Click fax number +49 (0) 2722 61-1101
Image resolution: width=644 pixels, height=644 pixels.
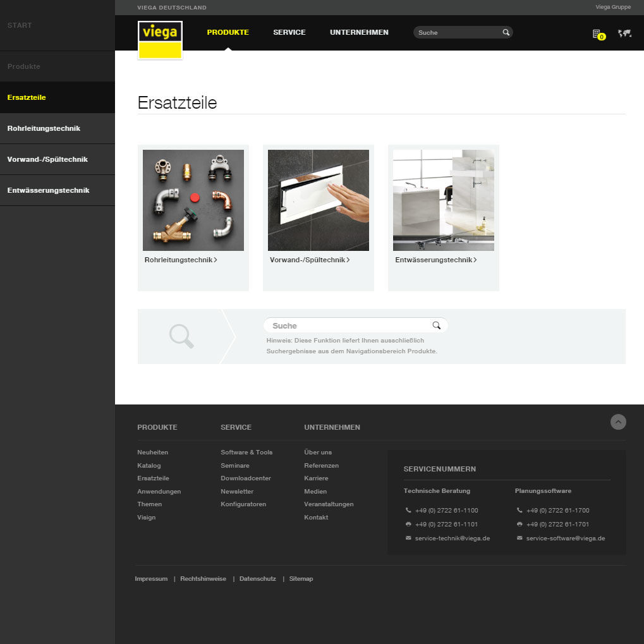tap(446, 524)
